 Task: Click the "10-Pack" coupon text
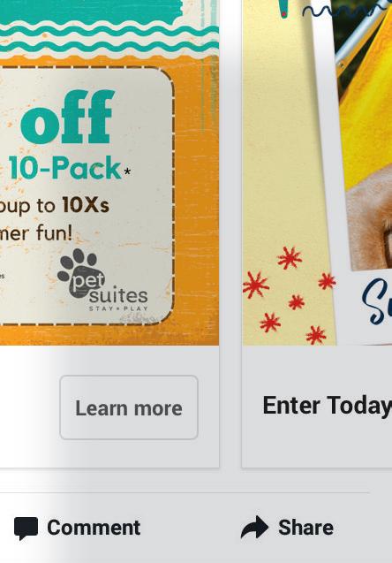point(65,168)
